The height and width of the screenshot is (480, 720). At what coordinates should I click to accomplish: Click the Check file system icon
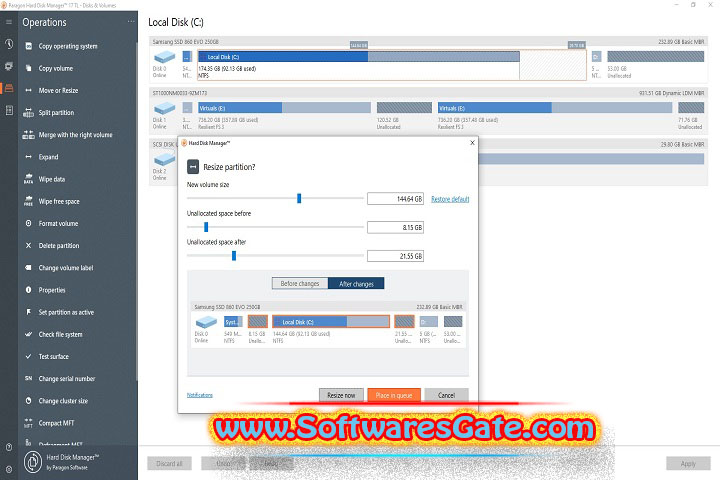(x=28, y=334)
